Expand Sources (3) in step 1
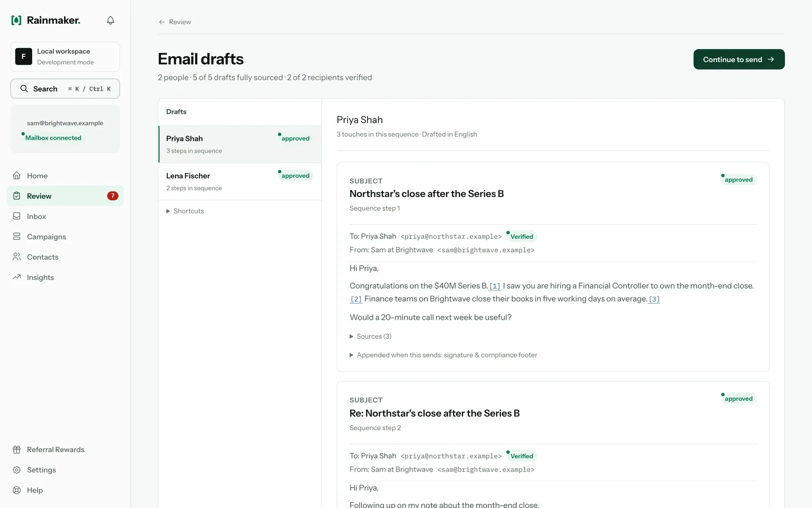 coord(370,336)
